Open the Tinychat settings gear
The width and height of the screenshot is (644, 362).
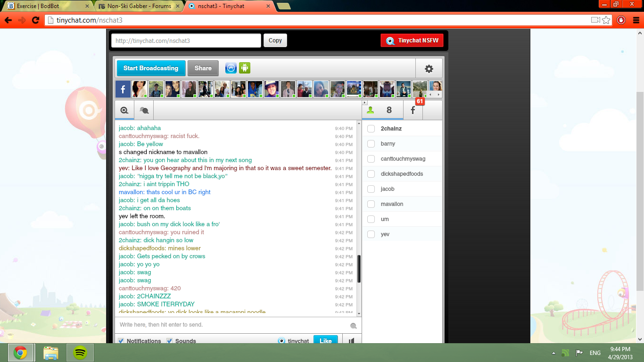click(x=429, y=68)
